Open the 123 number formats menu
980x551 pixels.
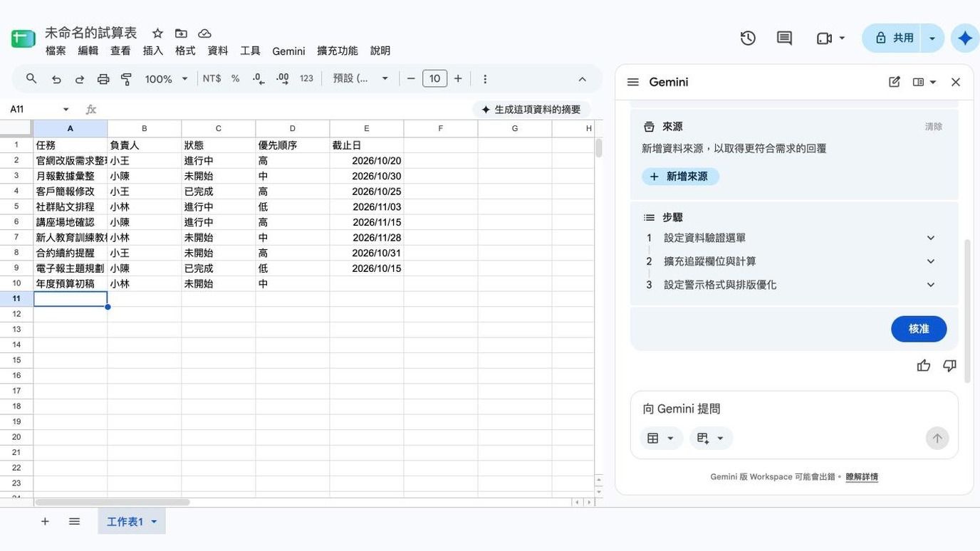[x=306, y=78]
